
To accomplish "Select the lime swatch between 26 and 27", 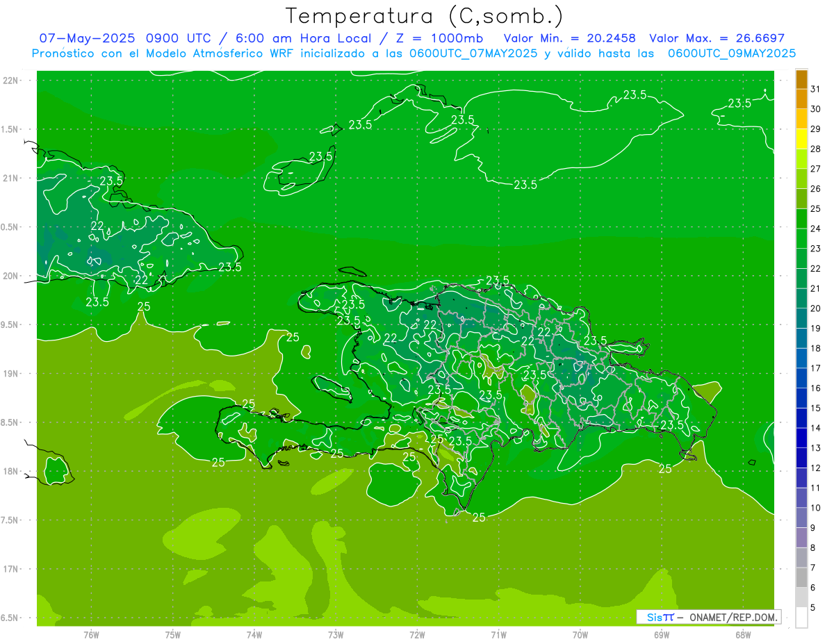I will pos(801,179).
